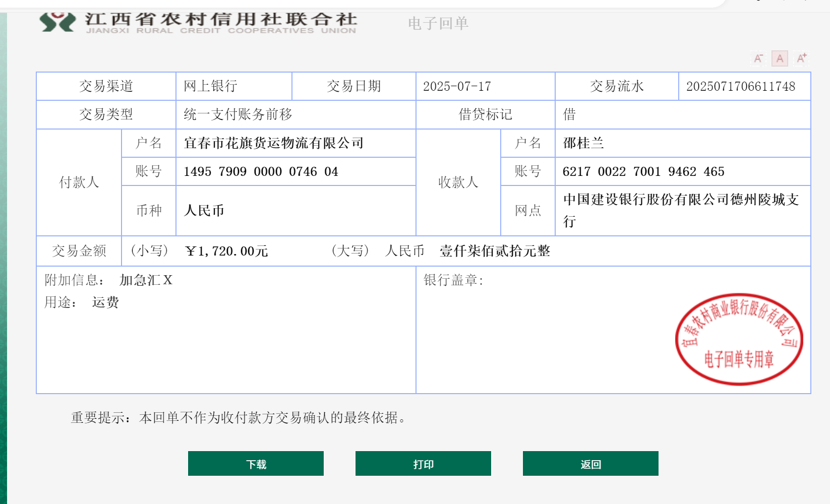The width and height of the screenshot is (830, 504).
Task: Click payee account 6217 0022 7001 9462 465
Action: click(x=643, y=172)
